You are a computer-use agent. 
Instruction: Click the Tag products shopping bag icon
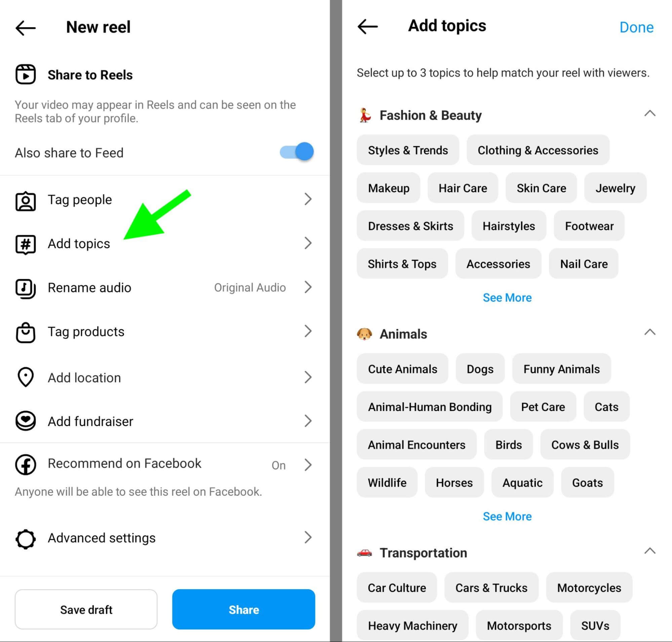coord(25,331)
